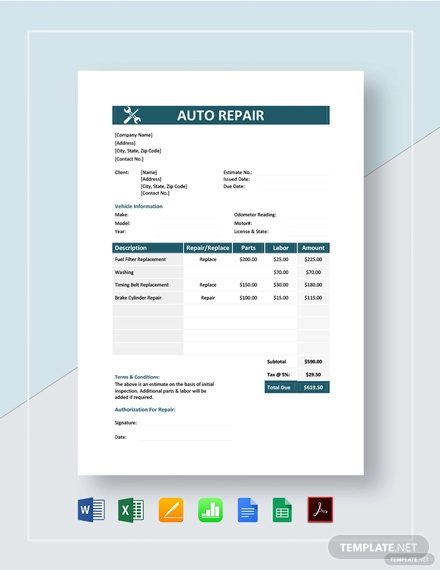
Task: Click the wrench and screwdriver logo
Action: coord(131,115)
